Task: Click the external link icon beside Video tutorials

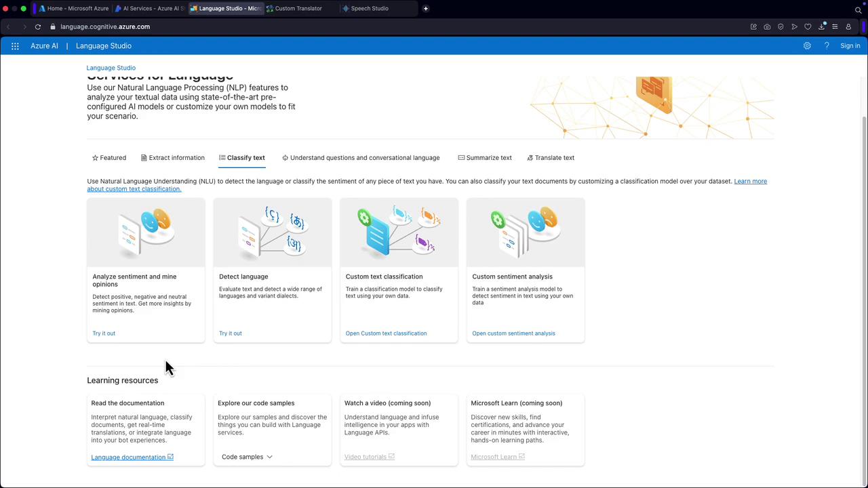Action: tap(391, 457)
